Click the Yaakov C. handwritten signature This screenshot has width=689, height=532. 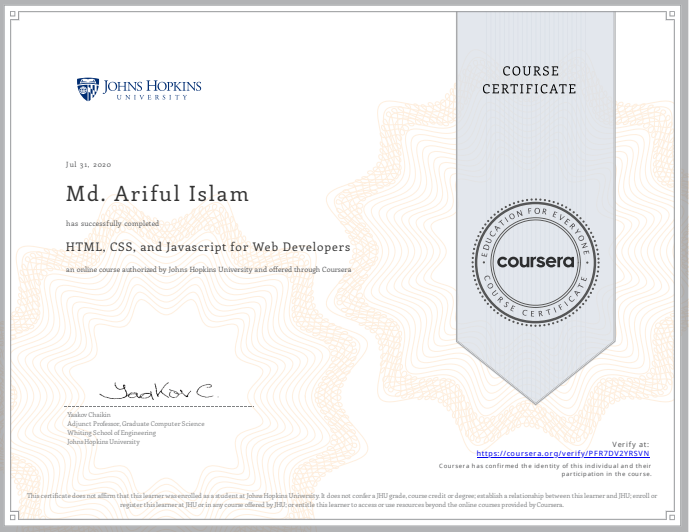pyautogui.click(x=157, y=390)
